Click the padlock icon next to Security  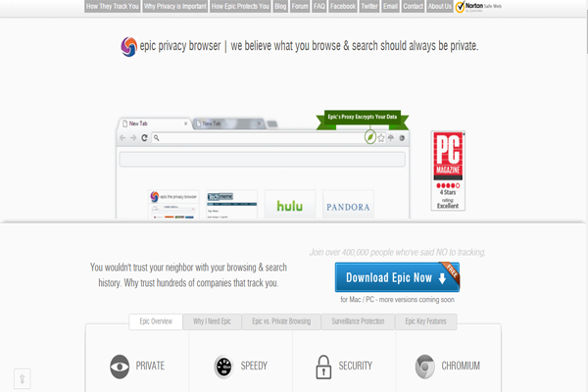pos(323,367)
